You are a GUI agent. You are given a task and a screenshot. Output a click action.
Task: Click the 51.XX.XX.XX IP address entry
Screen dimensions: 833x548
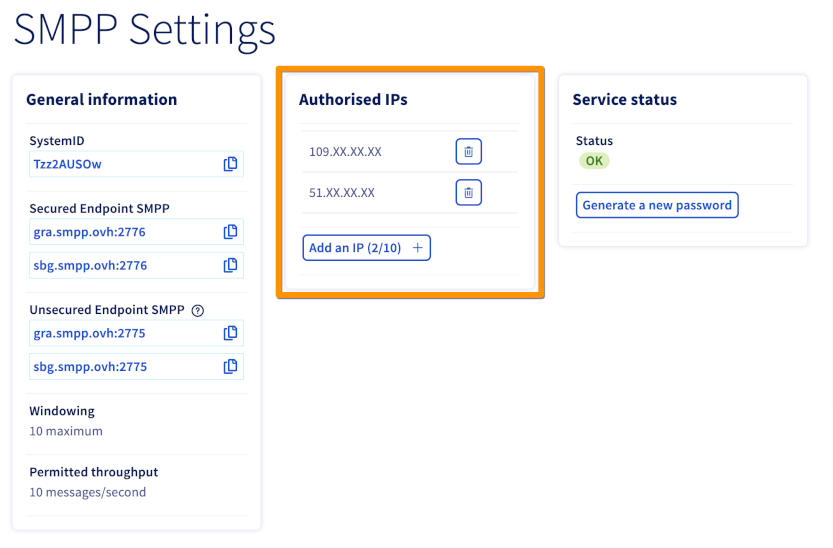(x=342, y=192)
